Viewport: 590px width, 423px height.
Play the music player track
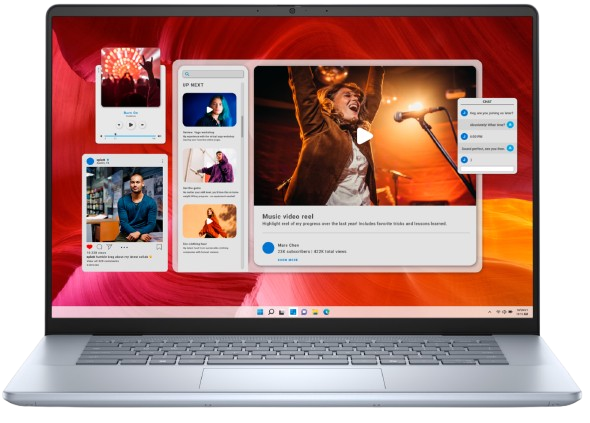coord(131,125)
